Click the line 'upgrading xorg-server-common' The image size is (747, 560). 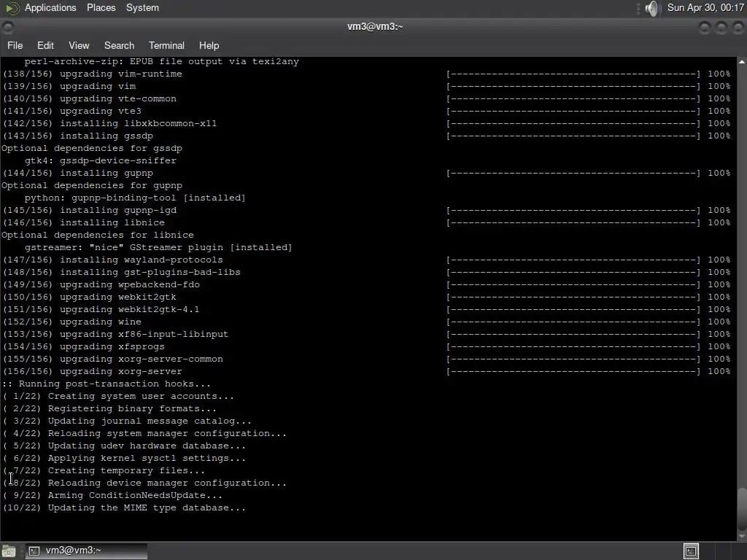113,359
